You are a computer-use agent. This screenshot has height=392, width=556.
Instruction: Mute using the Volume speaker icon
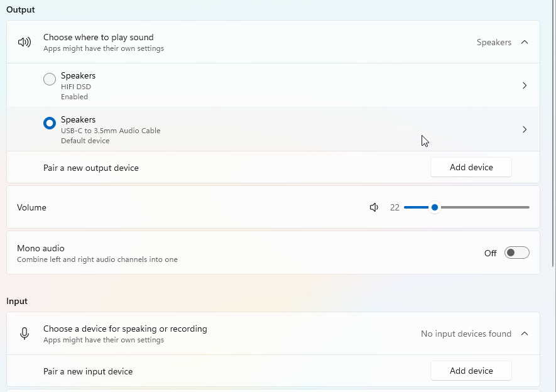pyautogui.click(x=374, y=207)
